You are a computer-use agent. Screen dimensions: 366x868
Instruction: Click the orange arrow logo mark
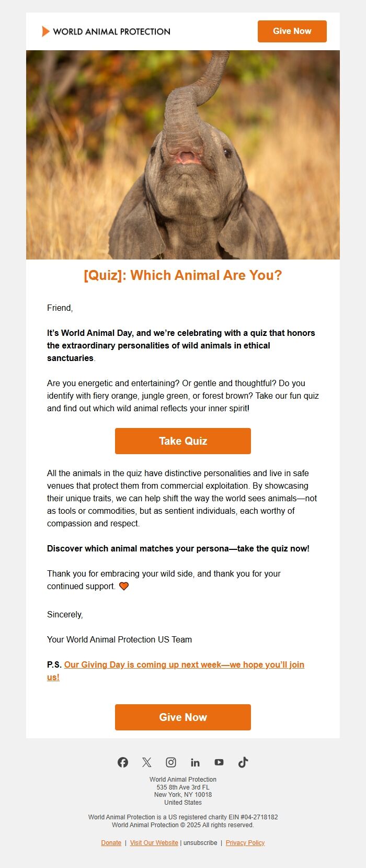point(45,31)
